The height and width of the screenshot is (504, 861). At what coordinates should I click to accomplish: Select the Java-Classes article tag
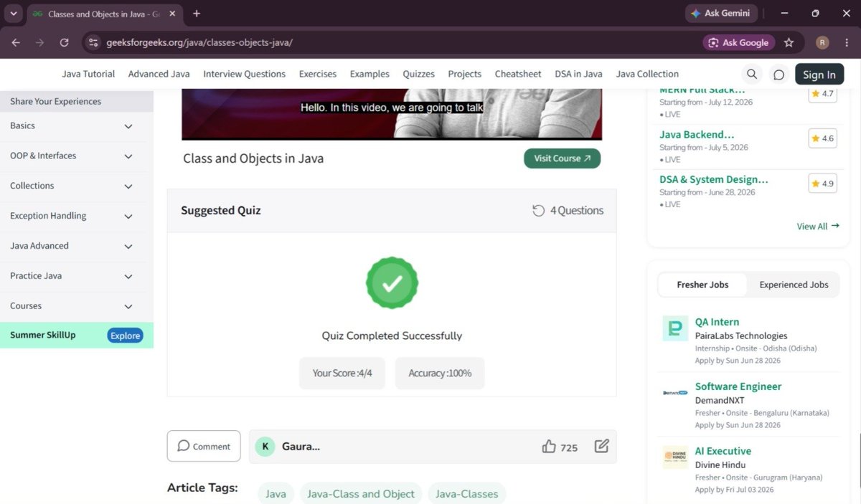(x=466, y=494)
